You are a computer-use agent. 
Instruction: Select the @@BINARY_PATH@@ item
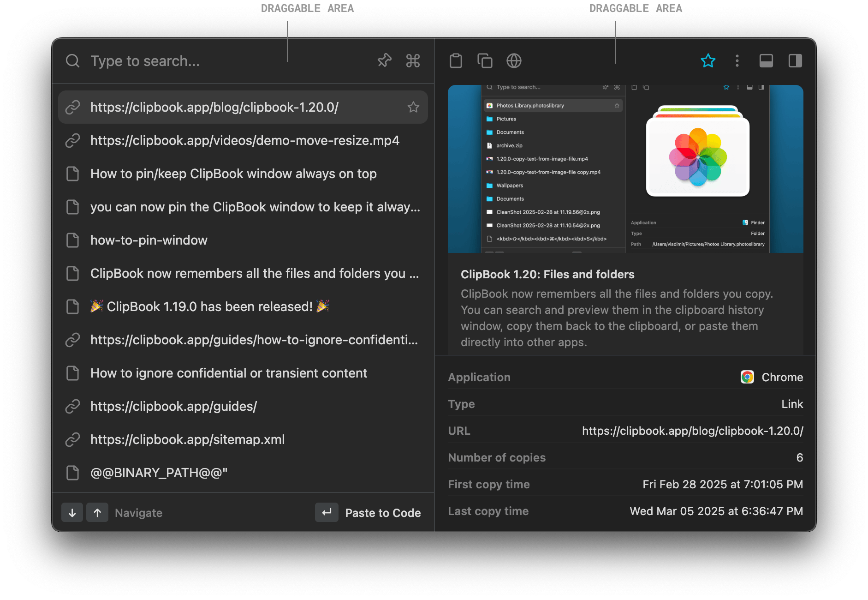pos(243,473)
